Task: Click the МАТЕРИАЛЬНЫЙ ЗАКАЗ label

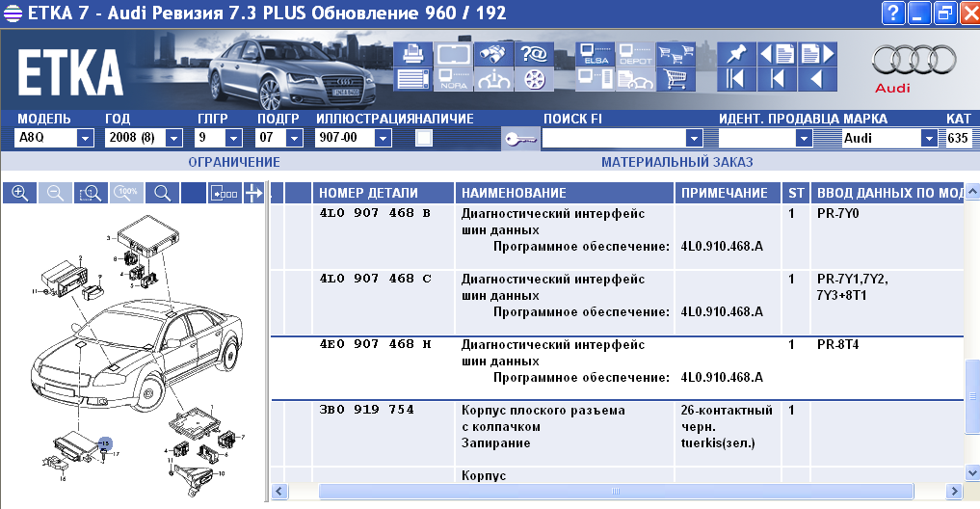Action: pos(676,162)
